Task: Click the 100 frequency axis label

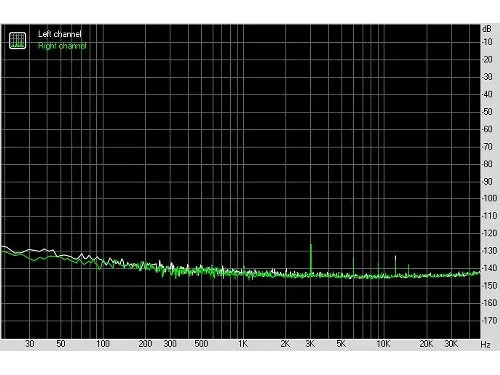Action: (x=103, y=344)
